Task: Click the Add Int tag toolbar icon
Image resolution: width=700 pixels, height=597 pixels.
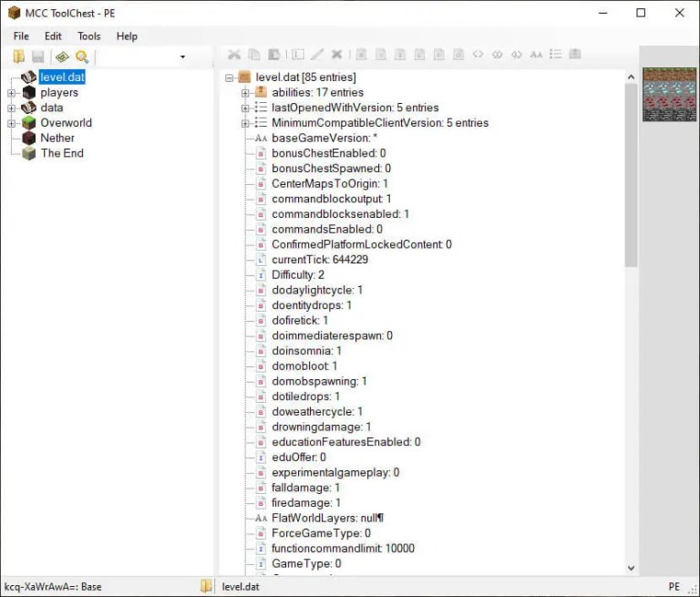Action: [400, 55]
